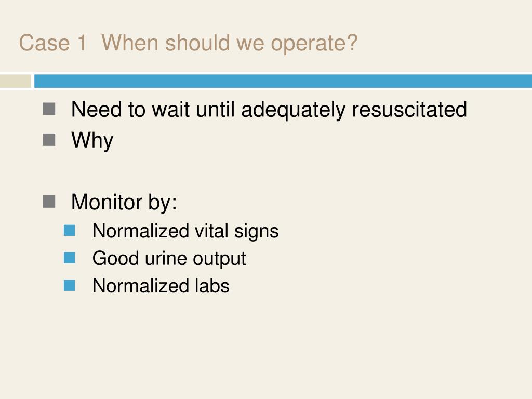
Task: Click the 'Normalized vital signs' text
Action: pos(185,231)
